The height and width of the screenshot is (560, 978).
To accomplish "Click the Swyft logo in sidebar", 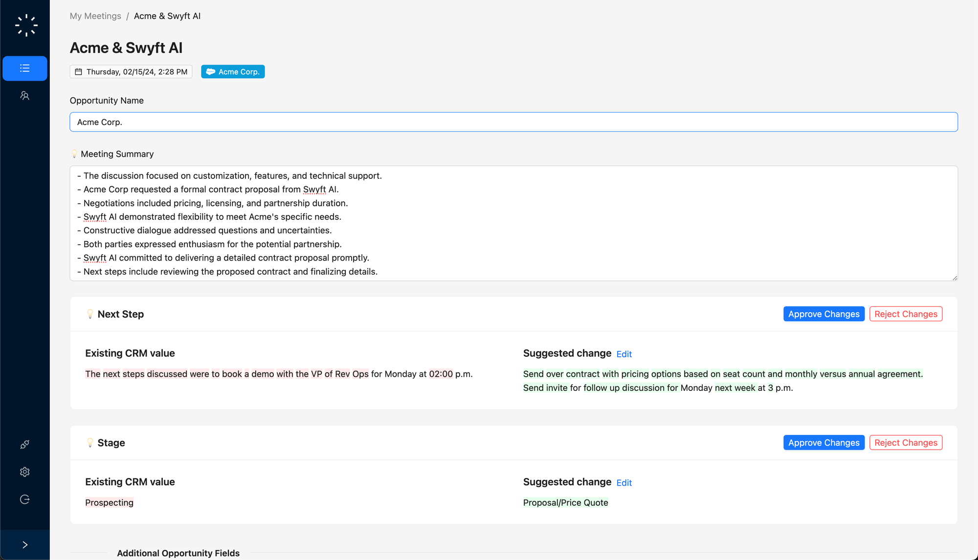I will click(x=26, y=25).
